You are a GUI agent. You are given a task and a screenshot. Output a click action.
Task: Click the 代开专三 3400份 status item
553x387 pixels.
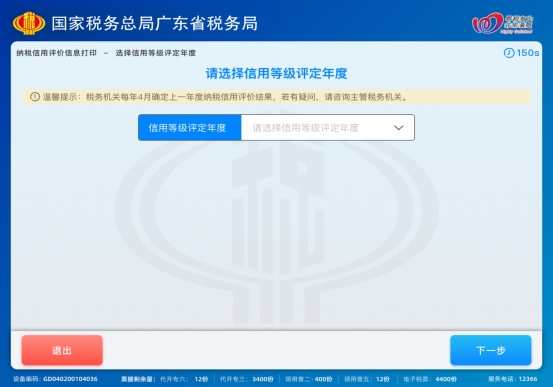click(247, 379)
